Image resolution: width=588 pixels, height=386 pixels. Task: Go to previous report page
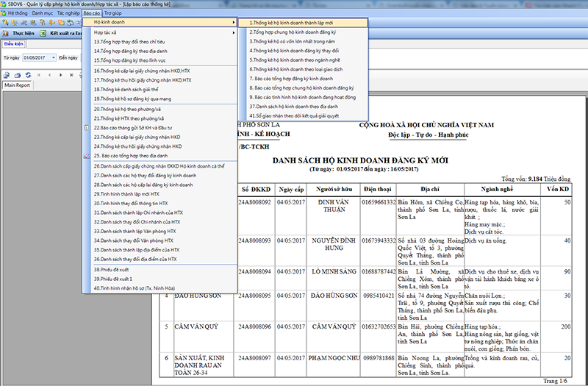(49, 75)
